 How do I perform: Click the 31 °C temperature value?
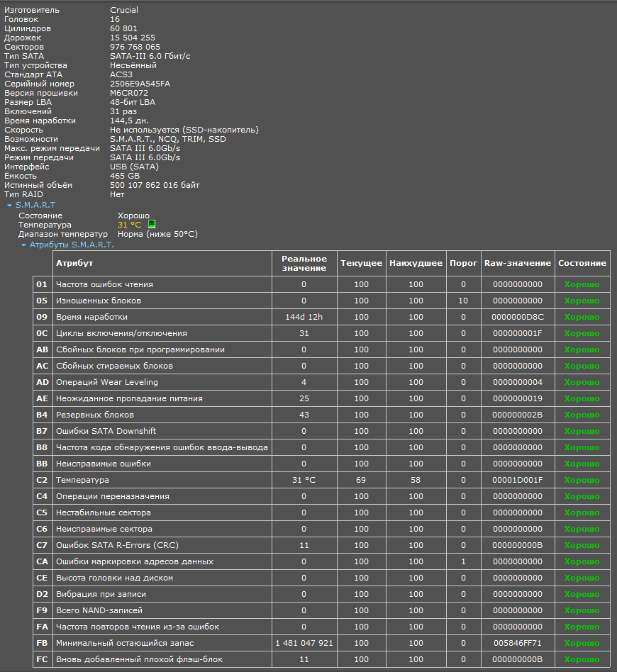click(130, 225)
